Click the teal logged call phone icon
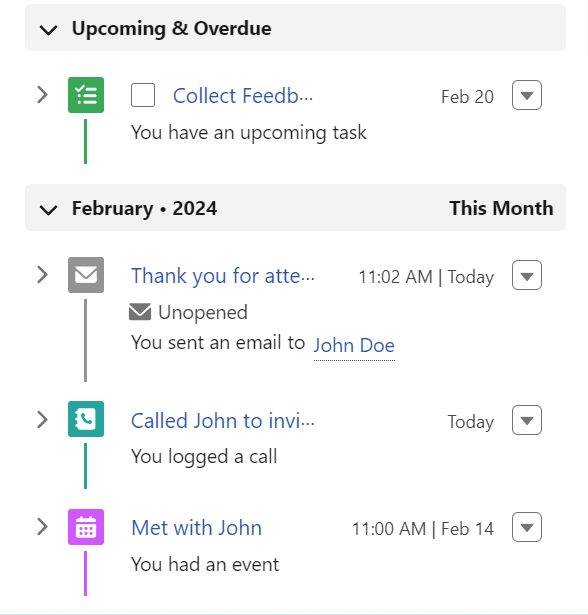This screenshot has width=588, height=615. tap(86, 419)
